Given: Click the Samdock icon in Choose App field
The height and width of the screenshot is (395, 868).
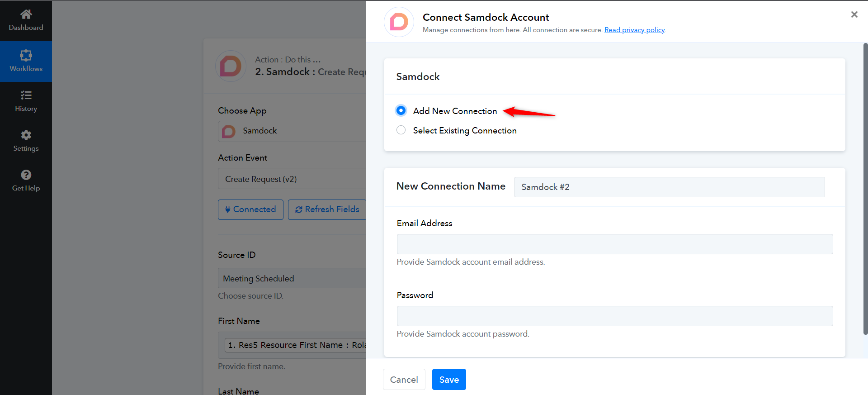Looking at the screenshot, I should [x=229, y=131].
